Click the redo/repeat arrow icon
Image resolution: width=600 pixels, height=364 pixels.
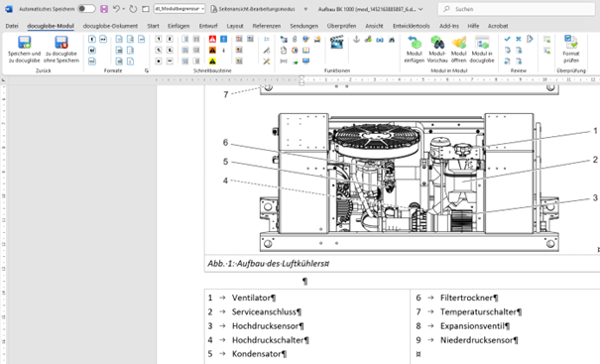(x=133, y=9)
